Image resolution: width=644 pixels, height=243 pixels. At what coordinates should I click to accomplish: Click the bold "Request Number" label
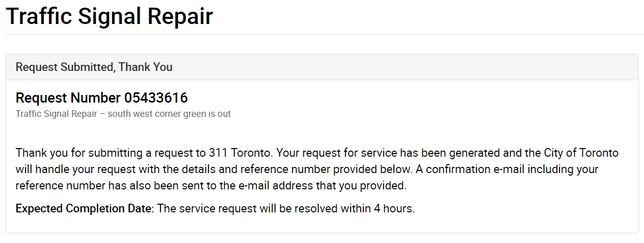click(68, 98)
